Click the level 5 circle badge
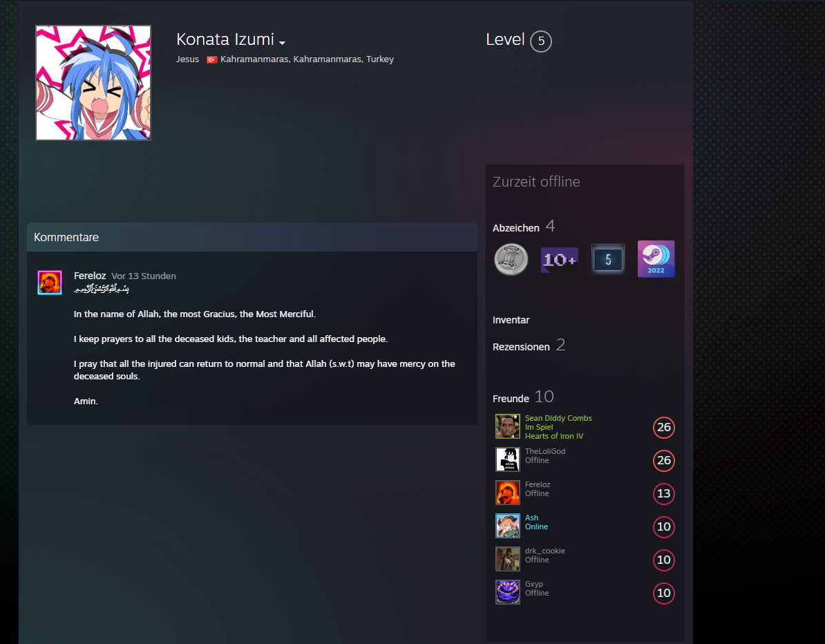 pyautogui.click(x=541, y=41)
